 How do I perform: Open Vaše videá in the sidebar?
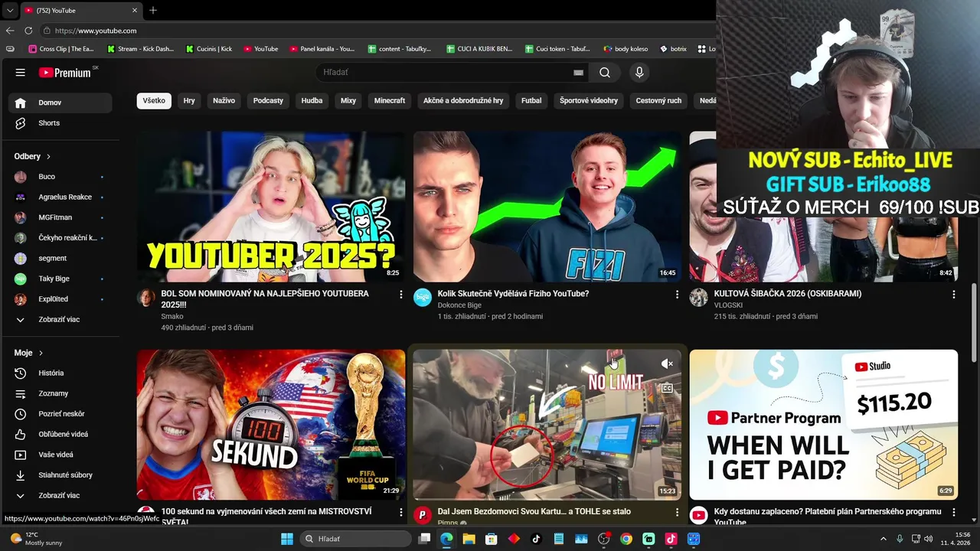[x=60, y=455]
